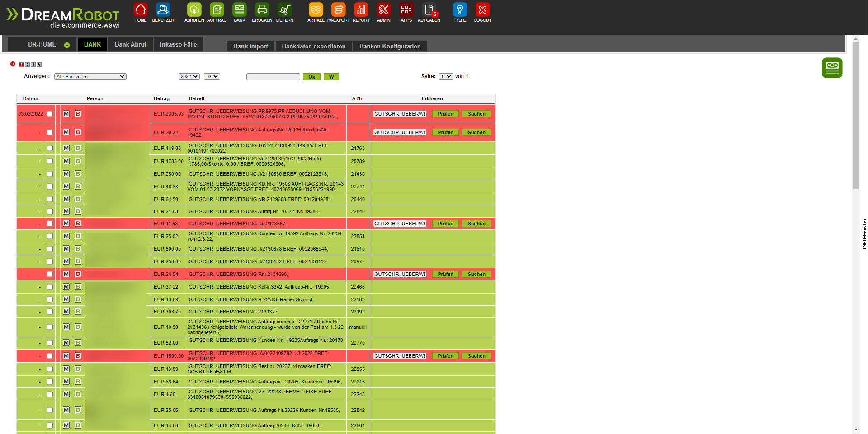
Task: Check the box for EUR 1785.00 row
Action: click(50, 161)
